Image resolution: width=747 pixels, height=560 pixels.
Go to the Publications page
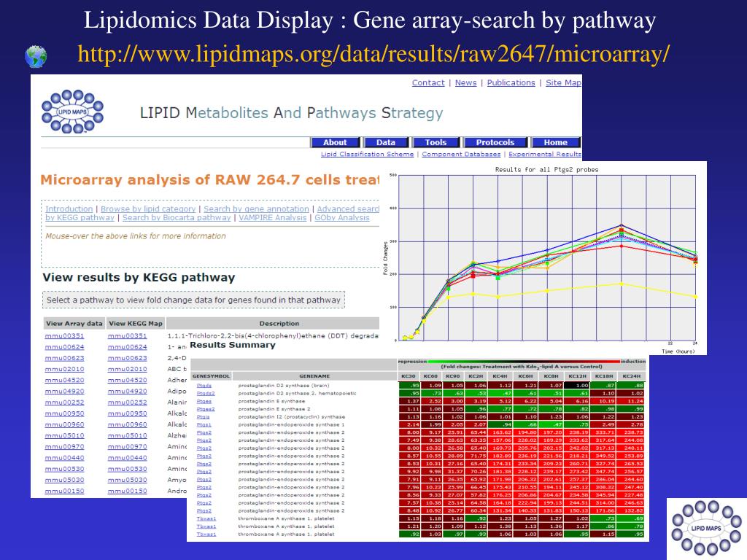point(511,83)
